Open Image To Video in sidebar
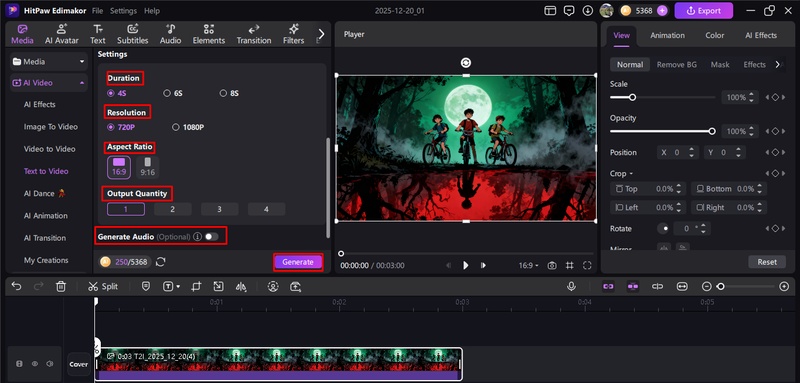 (x=51, y=126)
